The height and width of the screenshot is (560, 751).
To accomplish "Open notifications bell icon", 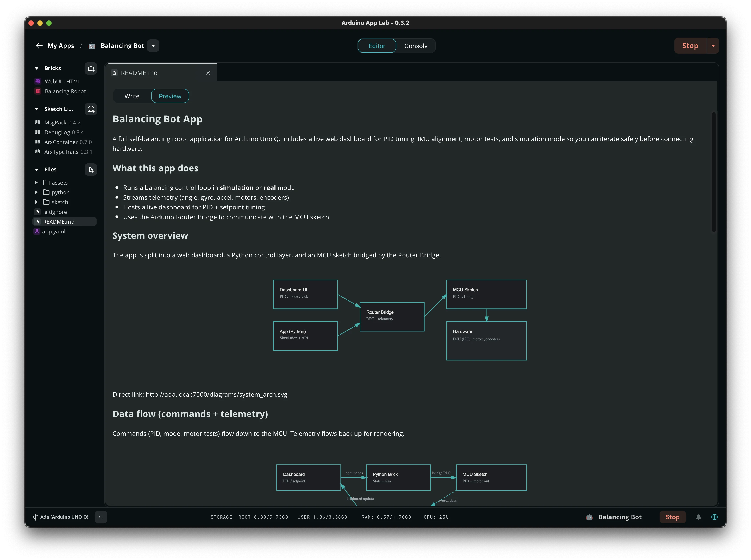I will pyautogui.click(x=698, y=517).
